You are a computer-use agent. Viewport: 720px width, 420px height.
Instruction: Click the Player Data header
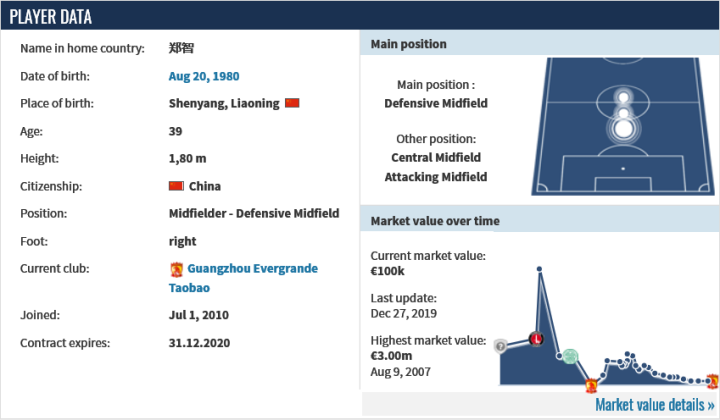50,17
